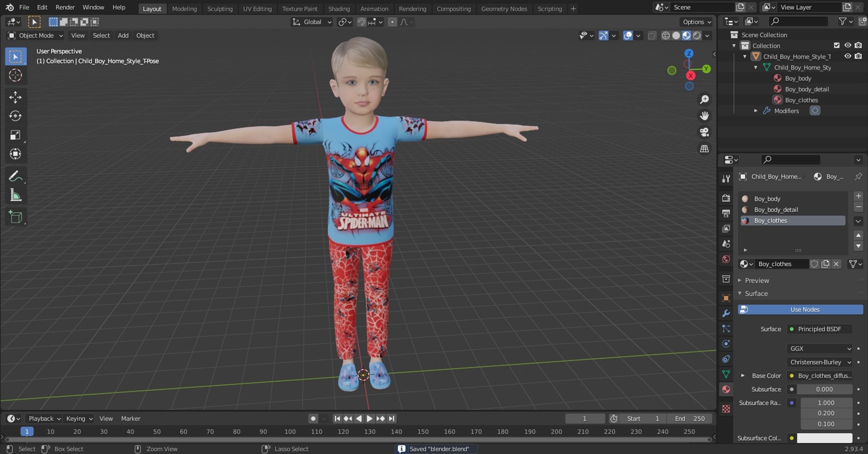The width and height of the screenshot is (868, 454).
Task: Open the File menu
Action: coord(24,7)
